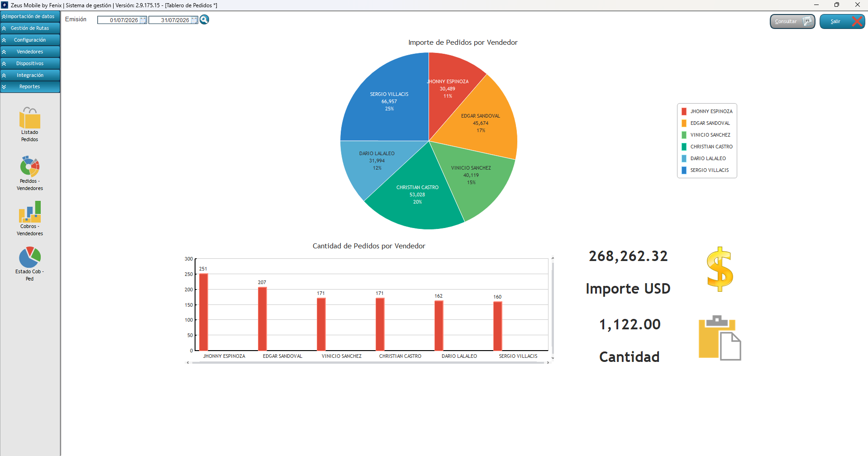The height and width of the screenshot is (456, 868).
Task: Select EDGAR SANDOVAL pie slice 45,674
Action: tap(481, 123)
